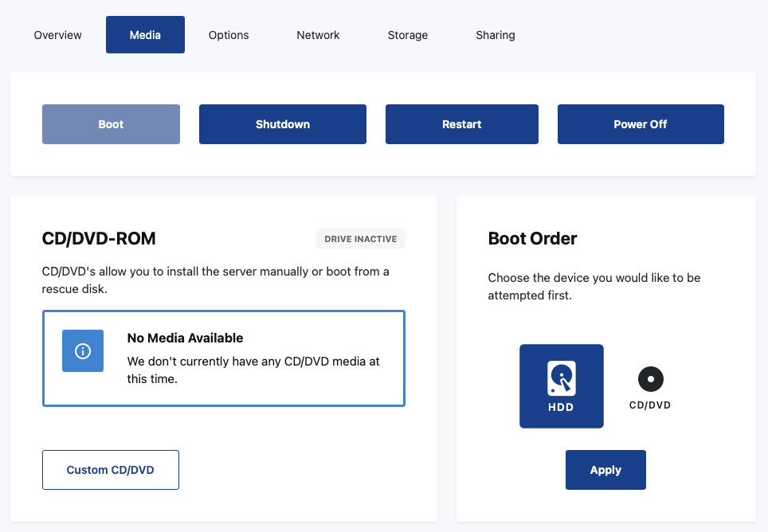Click the Power Off button

click(x=641, y=124)
